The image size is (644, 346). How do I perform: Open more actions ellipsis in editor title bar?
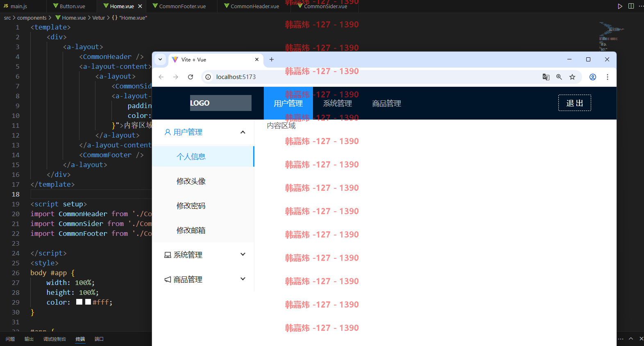(641, 6)
